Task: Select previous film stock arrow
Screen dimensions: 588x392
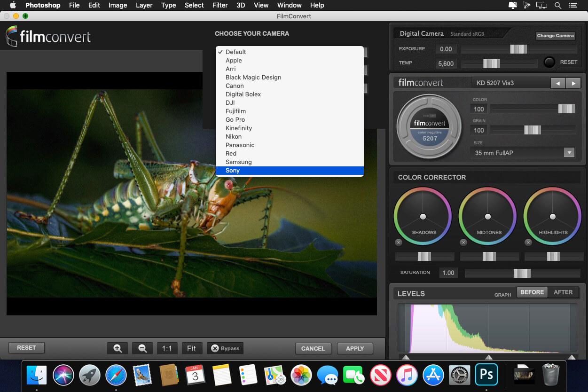Action: [x=558, y=83]
